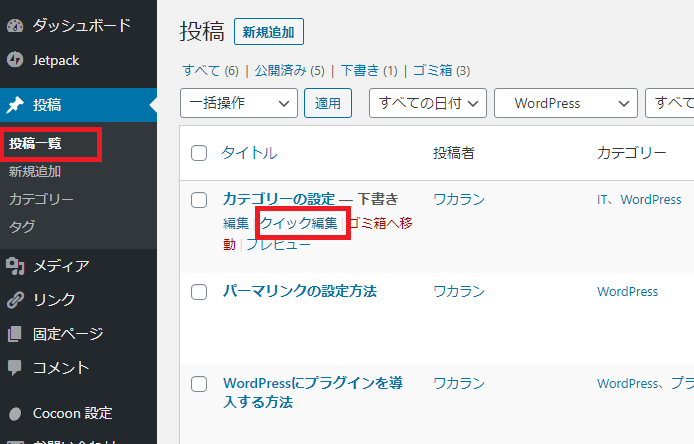Click 編集 under カテゴリーの設定
Viewport: 694px width, 444px height.
pos(236,223)
